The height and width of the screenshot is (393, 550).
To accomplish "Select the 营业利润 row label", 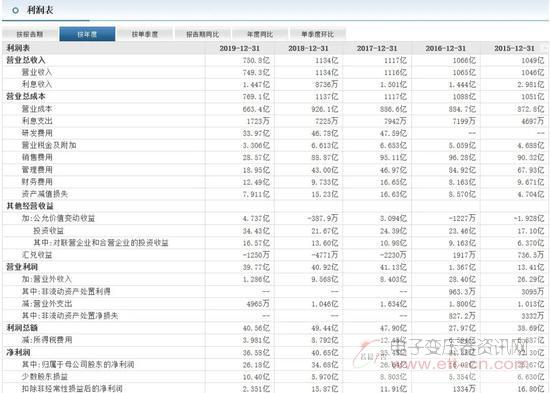I will point(22,267).
